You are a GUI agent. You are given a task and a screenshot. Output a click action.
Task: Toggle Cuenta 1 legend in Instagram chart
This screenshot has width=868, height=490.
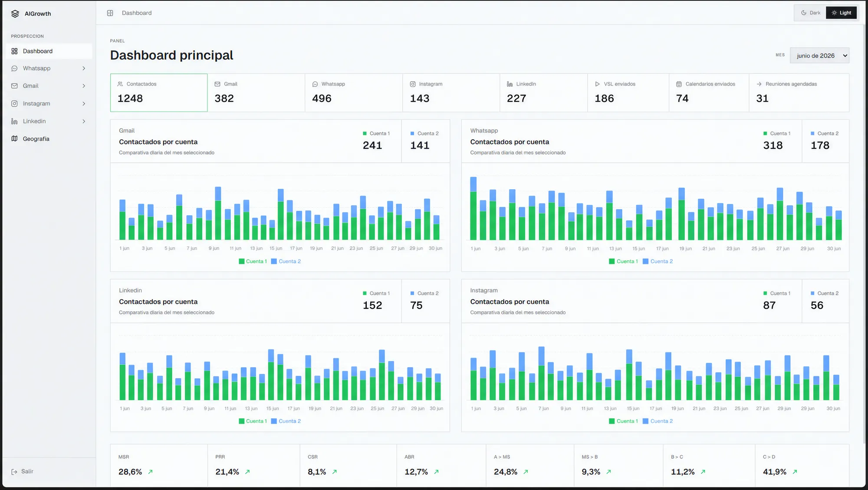[x=623, y=421]
